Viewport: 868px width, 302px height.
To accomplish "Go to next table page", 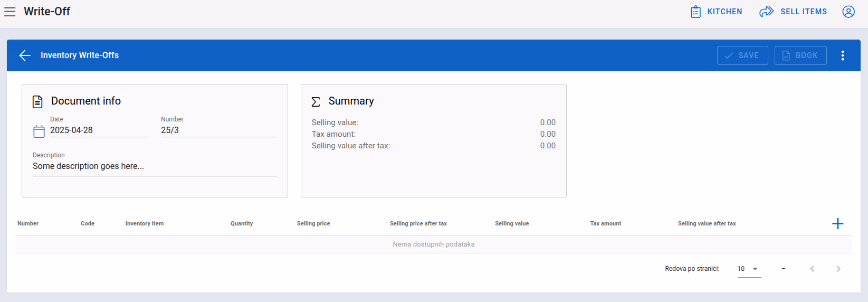I will pos(838,269).
